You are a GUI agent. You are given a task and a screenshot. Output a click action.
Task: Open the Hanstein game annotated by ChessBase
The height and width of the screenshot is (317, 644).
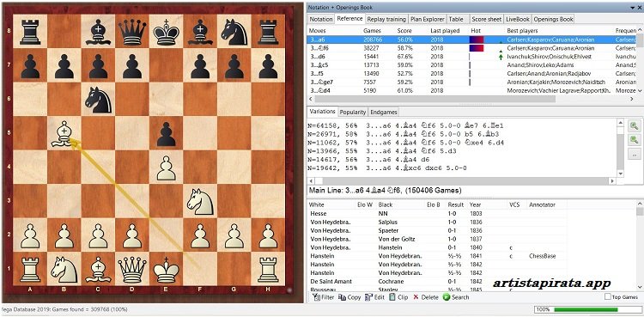click(x=437, y=256)
